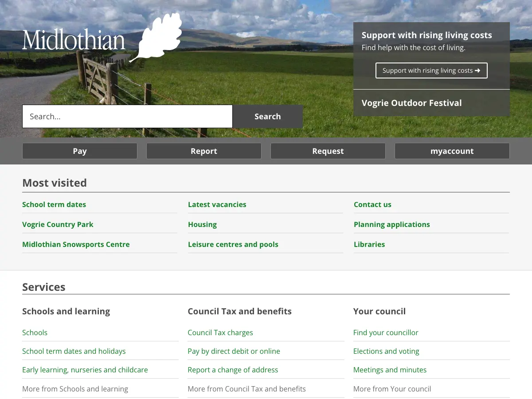This screenshot has height=399, width=532.
Task: Go to Leisure centres and pools
Action: [x=233, y=244]
